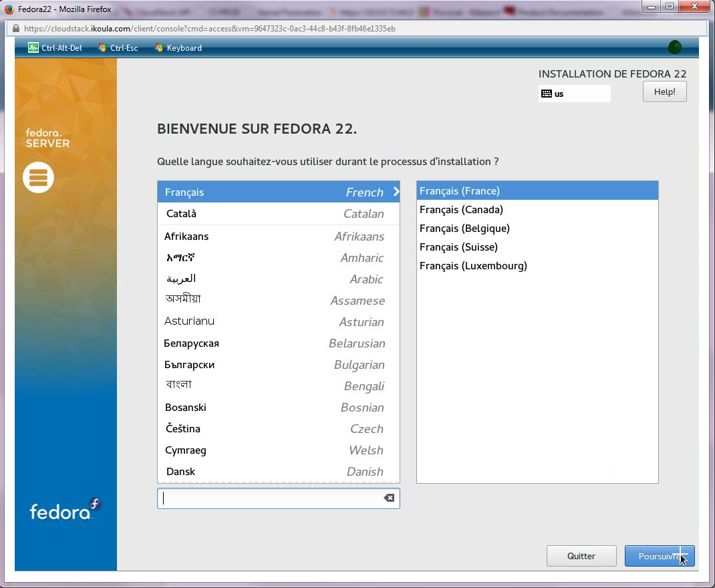Open the keyboard layout selector showing 'us'
The height and width of the screenshot is (588, 715).
point(573,94)
